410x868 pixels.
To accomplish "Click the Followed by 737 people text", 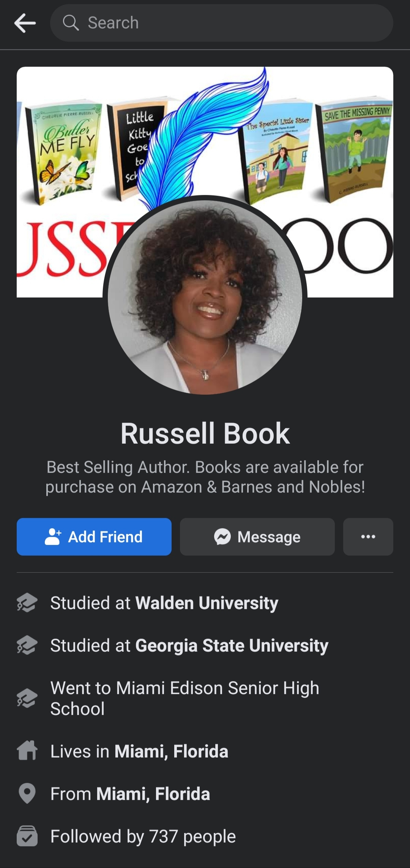I will tap(143, 836).
